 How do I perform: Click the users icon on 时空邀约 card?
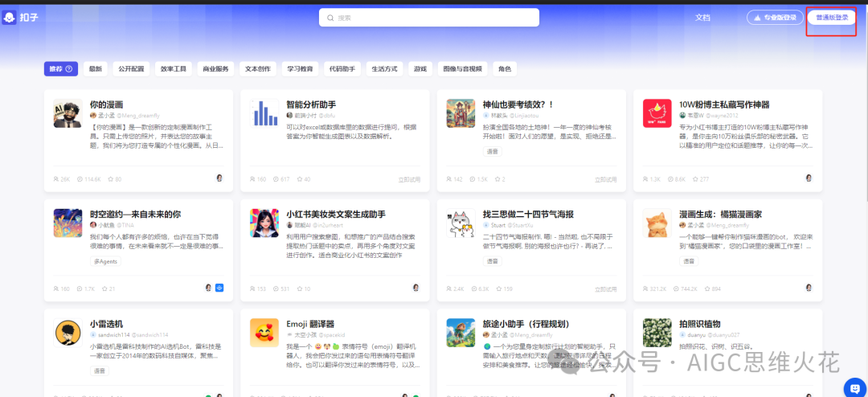[x=56, y=289]
